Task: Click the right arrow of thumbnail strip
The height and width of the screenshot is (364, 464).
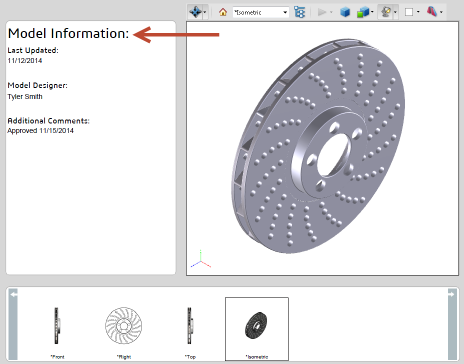Action: (x=452, y=324)
